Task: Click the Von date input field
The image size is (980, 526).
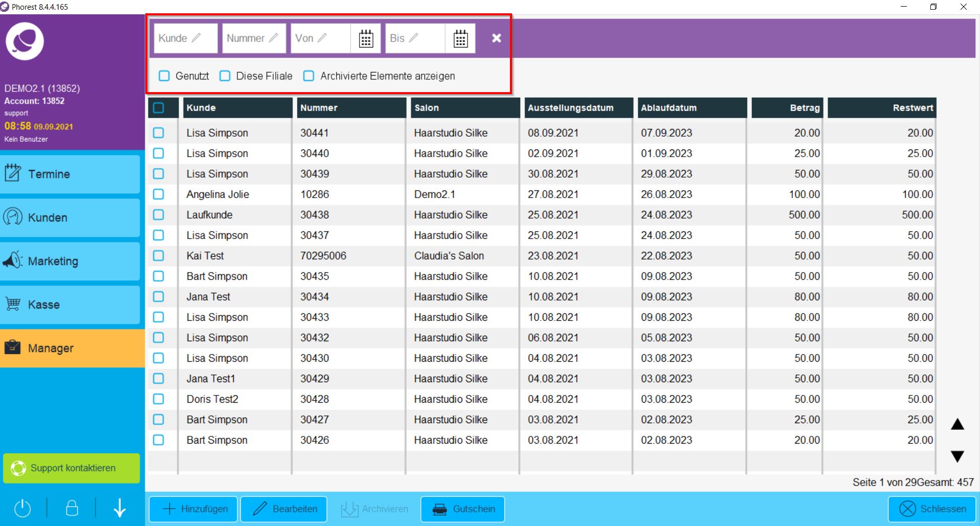Action: (321, 38)
